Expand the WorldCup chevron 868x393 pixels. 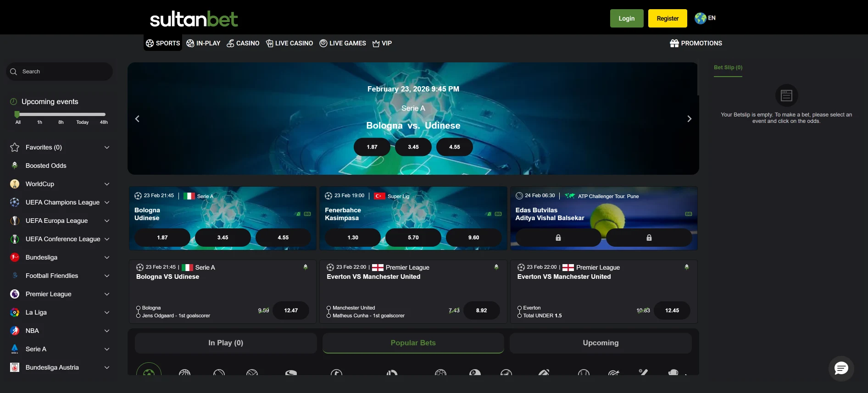[107, 184]
